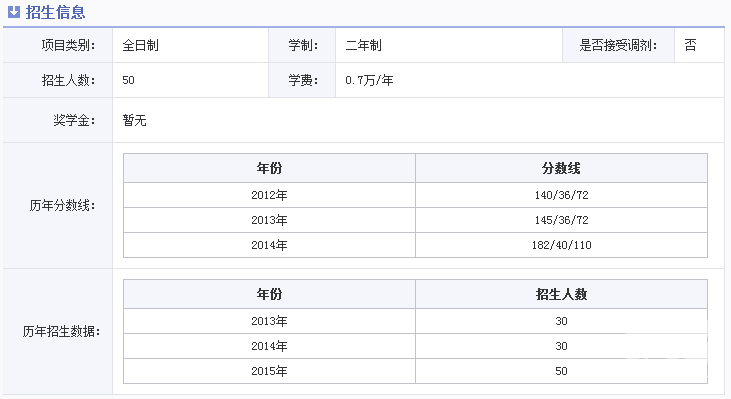Image resolution: width=731 pixels, height=399 pixels.
Task: Select the 招生人数 value 50
Action: click(128, 80)
